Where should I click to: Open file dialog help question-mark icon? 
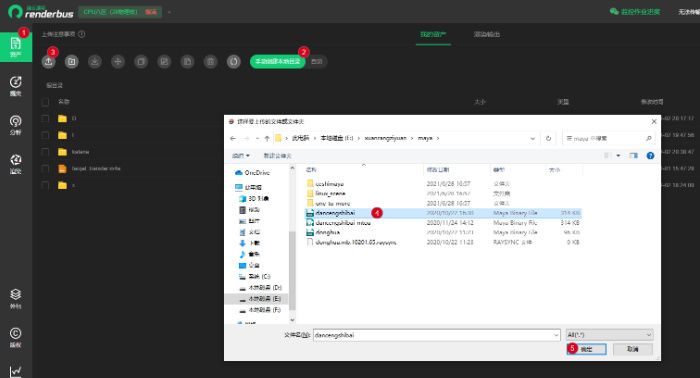[x=650, y=155]
